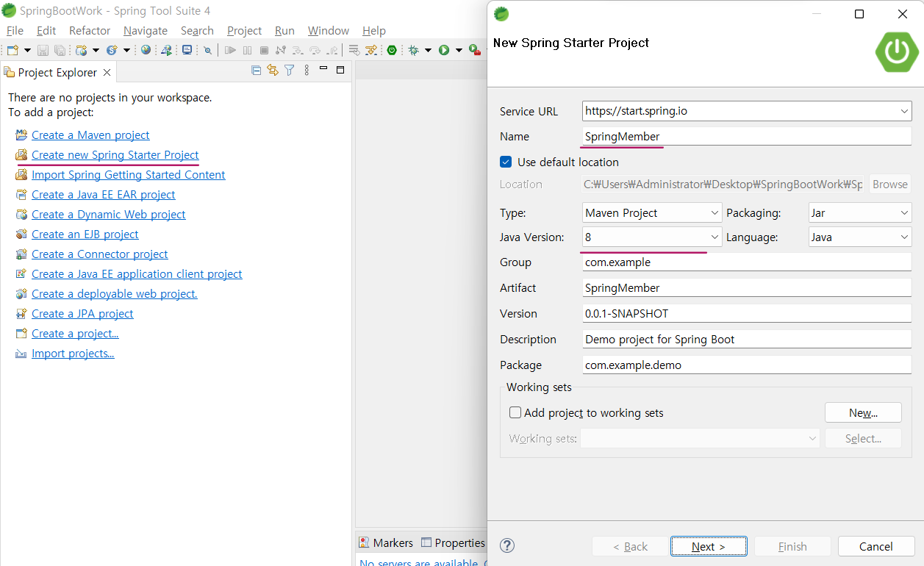Uncheck Use default location checkbox
Viewport: 924px width, 566px height.
pos(506,162)
